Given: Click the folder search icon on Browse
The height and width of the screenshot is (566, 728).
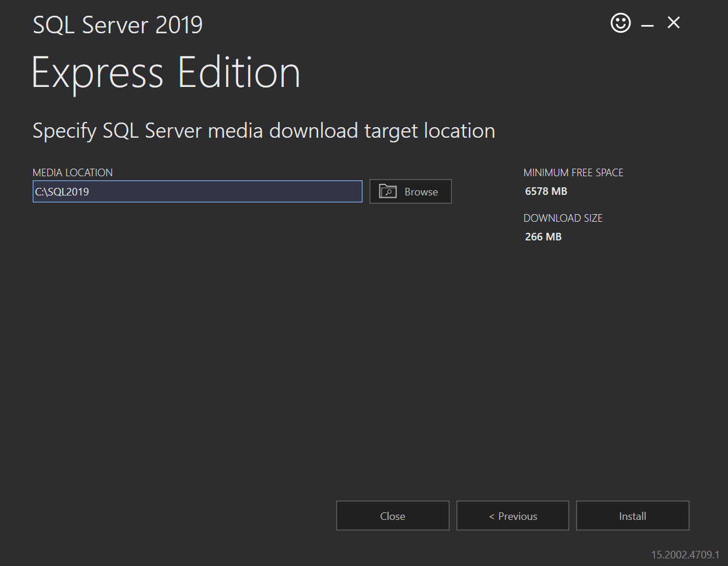Looking at the screenshot, I should pyautogui.click(x=388, y=191).
